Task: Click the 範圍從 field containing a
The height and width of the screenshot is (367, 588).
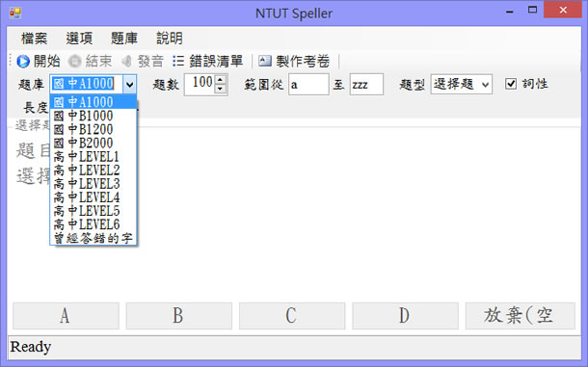Action: pos(308,85)
